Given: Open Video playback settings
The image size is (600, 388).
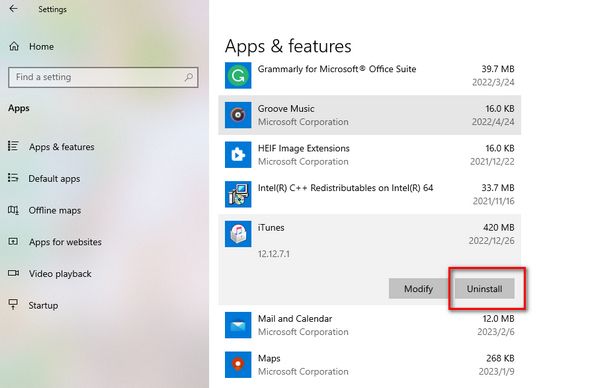Looking at the screenshot, I should point(60,274).
